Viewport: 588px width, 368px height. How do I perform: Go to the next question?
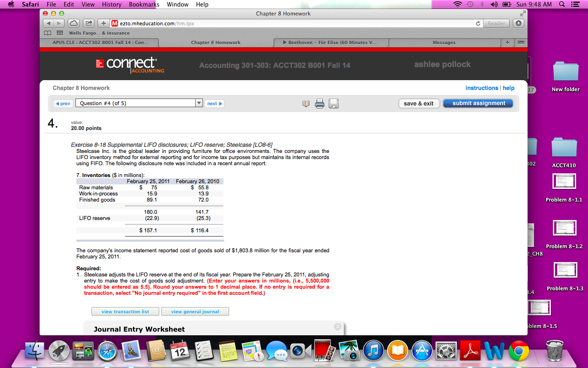pos(214,104)
